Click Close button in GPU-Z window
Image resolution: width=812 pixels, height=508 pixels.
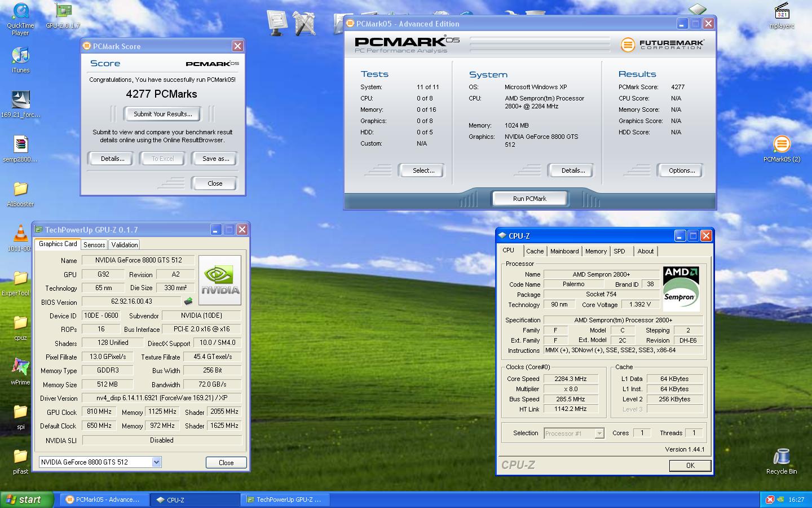226,462
